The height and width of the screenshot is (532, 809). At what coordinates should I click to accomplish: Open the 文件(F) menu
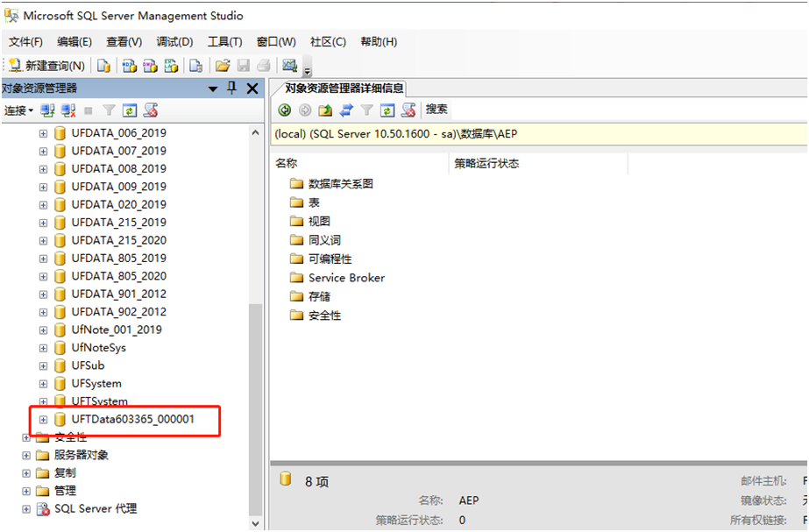tap(25, 42)
